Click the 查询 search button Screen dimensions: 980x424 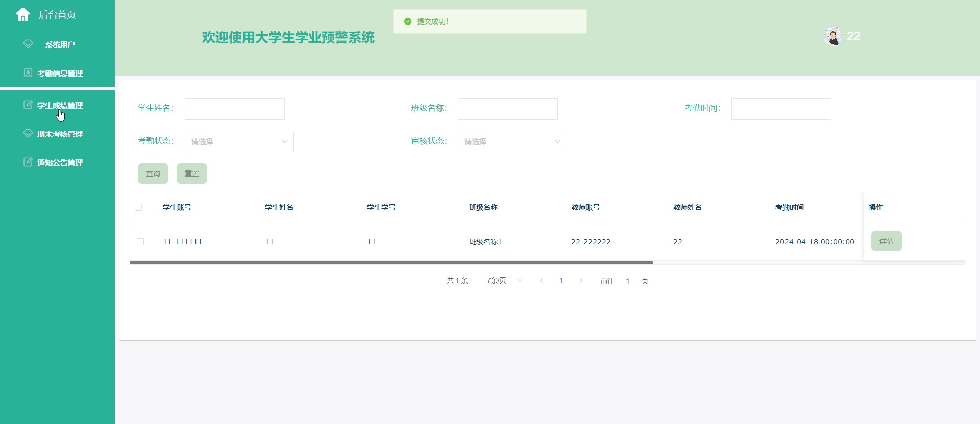153,174
